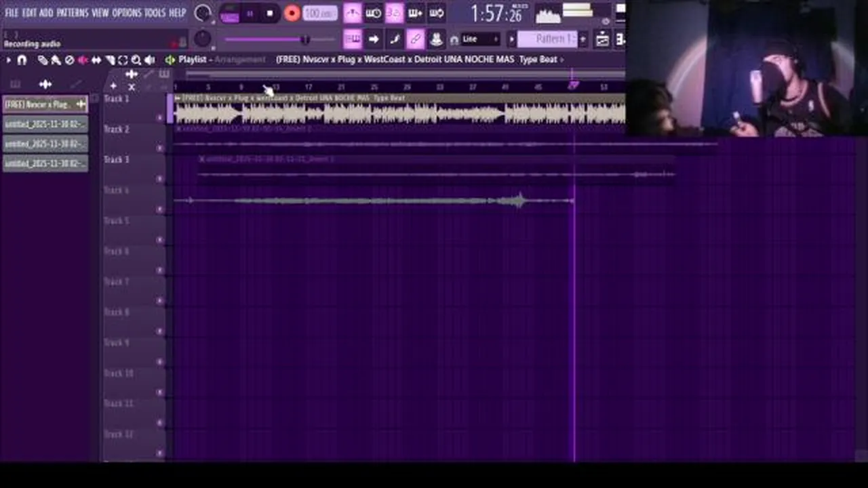Mute Track 1 with its switch

(160, 118)
